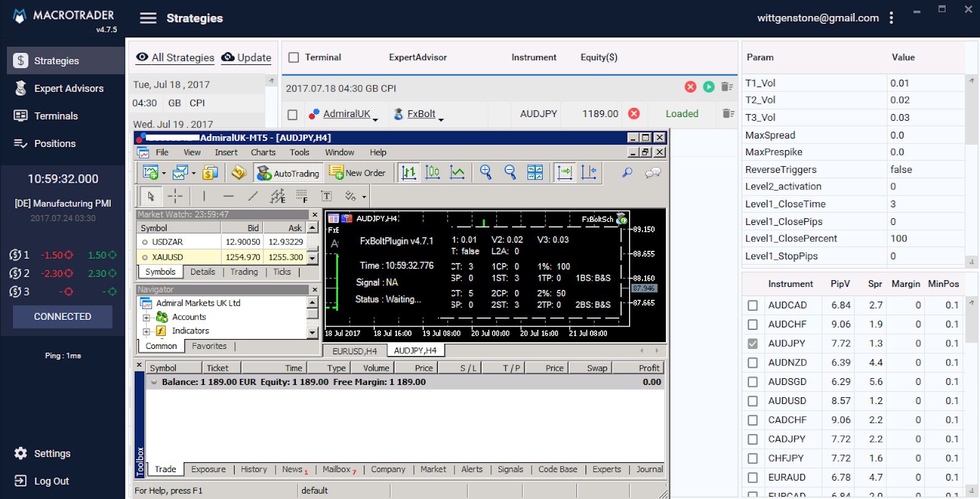Uncheck the AUDJPY instrument checkbox
Screen dimensions: 980x499
pos(753,344)
